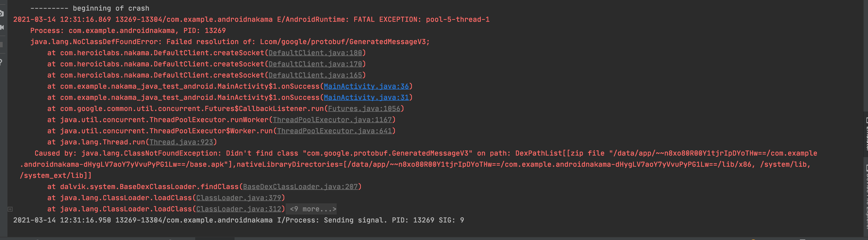Jump to MainActivity.java:31 source link
This screenshot has height=240, width=868.
click(366, 97)
